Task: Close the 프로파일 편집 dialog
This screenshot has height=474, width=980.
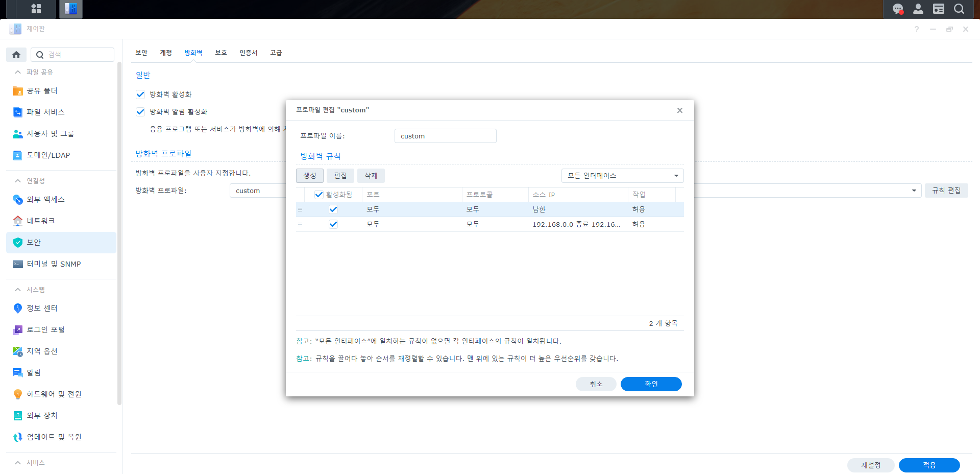Action: [680, 110]
